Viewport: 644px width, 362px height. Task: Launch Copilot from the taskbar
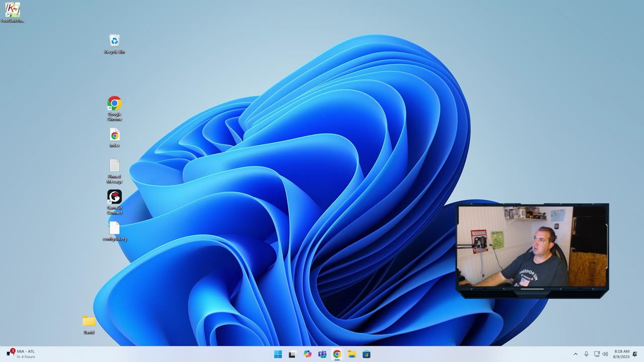click(307, 354)
